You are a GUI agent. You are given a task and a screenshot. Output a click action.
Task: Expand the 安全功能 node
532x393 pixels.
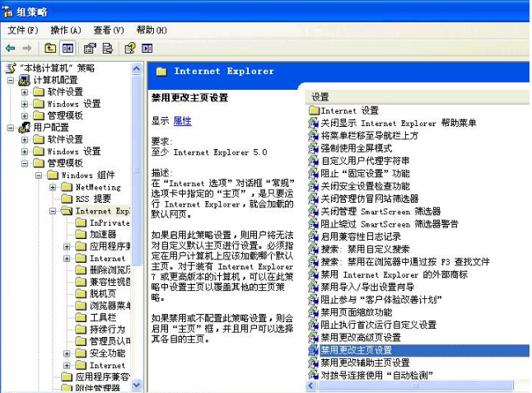coord(67,353)
